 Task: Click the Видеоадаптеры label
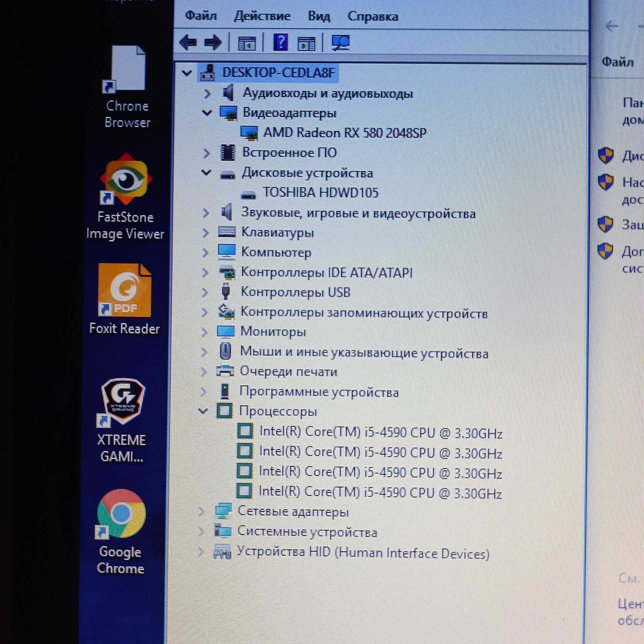(x=289, y=113)
